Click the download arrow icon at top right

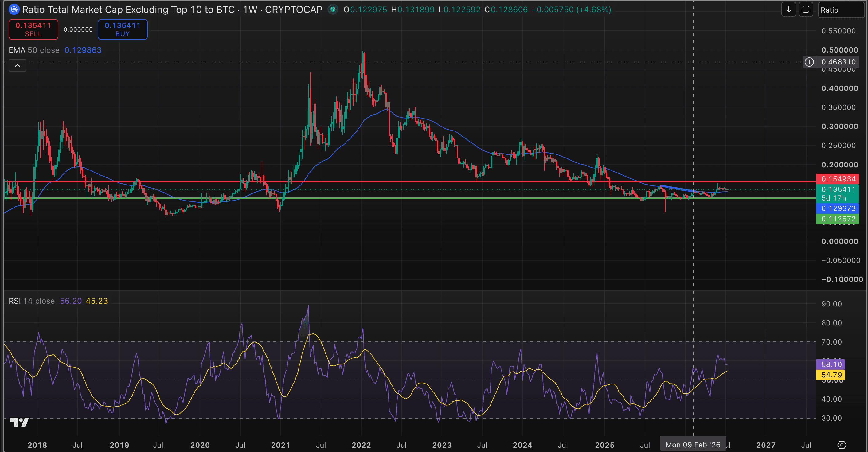click(788, 10)
